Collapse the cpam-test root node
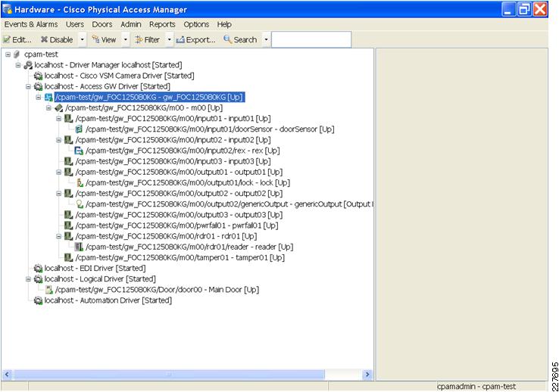 pos(8,54)
